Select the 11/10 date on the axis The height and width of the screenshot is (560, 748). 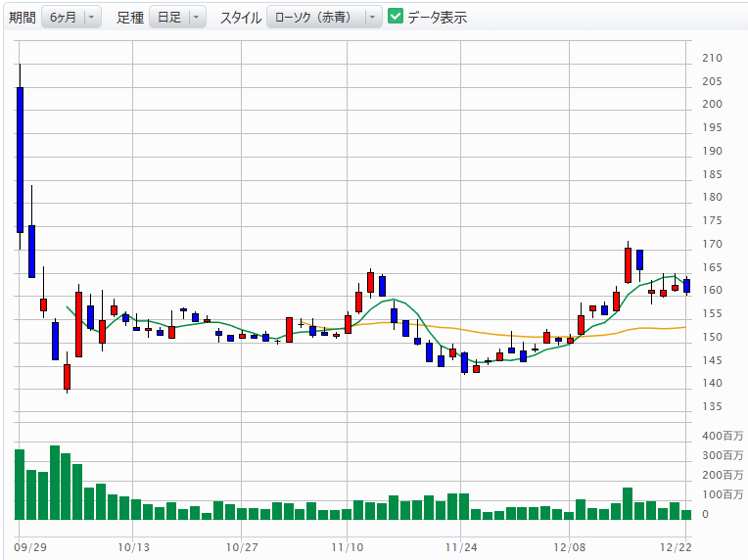tap(349, 546)
